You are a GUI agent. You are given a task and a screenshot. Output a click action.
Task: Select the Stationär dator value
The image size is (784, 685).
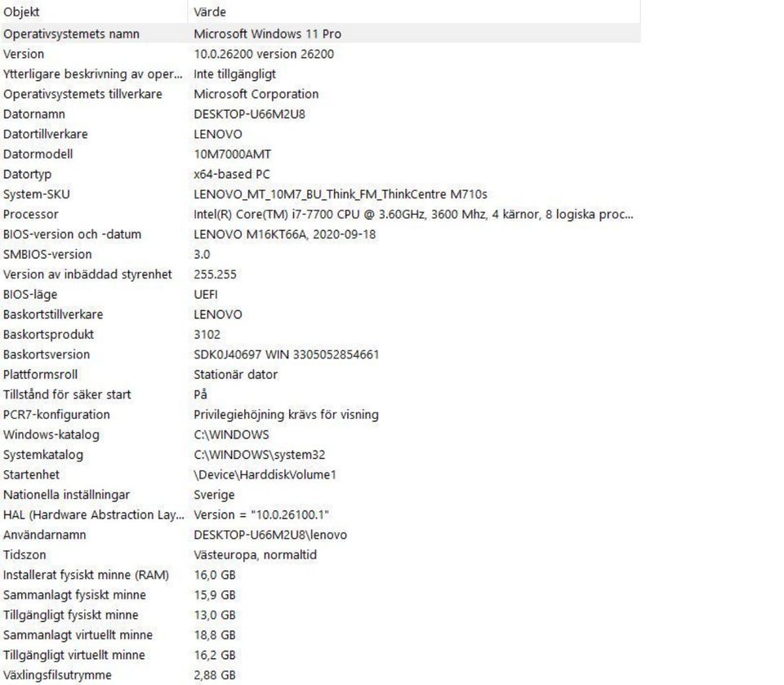(x=235, y=375)
